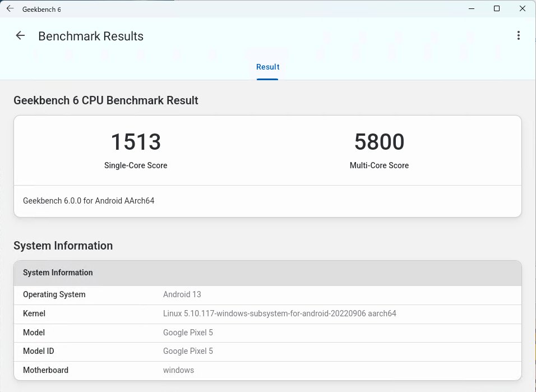Screen dimensions: 536x392
Task: Click the System Information section heading
Action: [63, 246]
